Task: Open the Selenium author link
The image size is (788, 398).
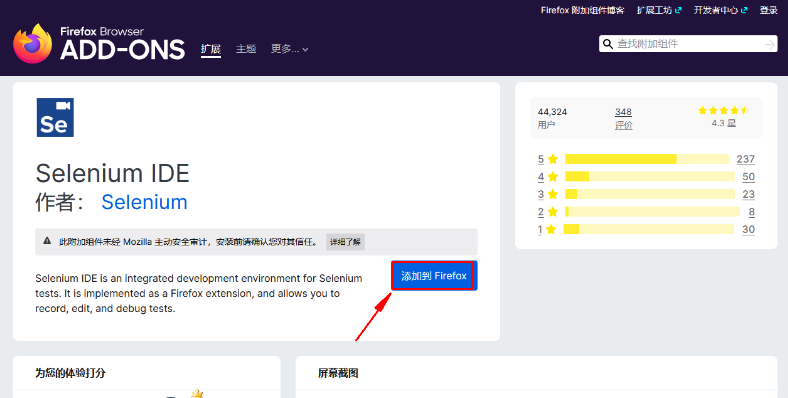Action: (144, 202)
